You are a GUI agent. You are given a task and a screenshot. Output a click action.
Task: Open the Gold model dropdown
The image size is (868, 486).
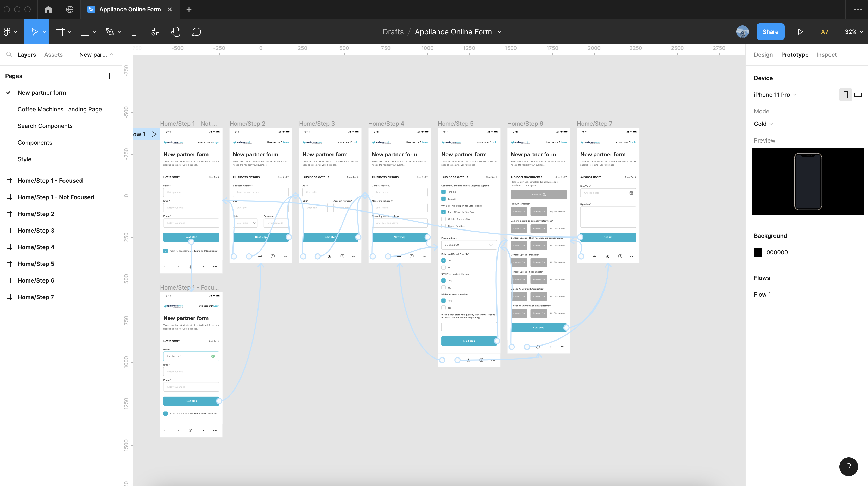[x=763, y=124]
